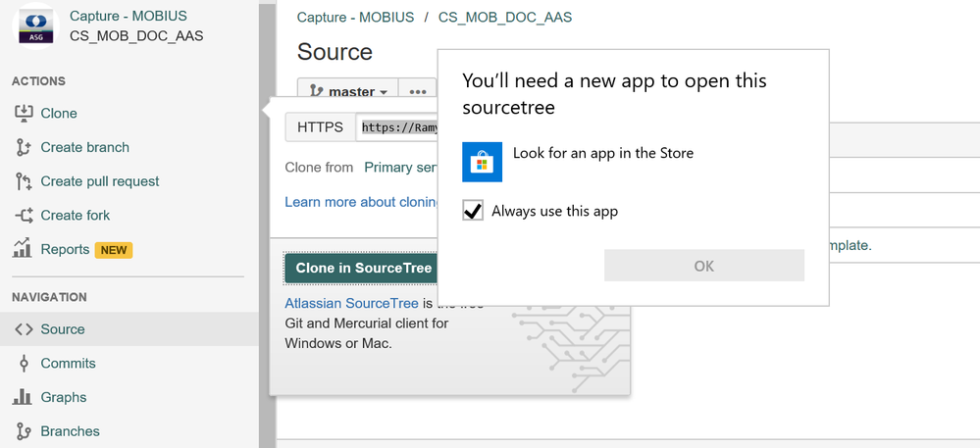Click the Primary server clone source link

click(400, 168)
